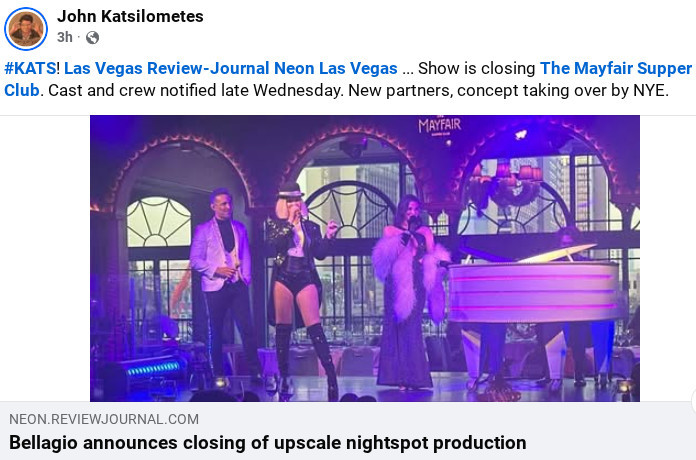This screenshot has width=696, height=460.
Task: Open John Katsilometes' profile picture
Action: click(x=26, y=28)
